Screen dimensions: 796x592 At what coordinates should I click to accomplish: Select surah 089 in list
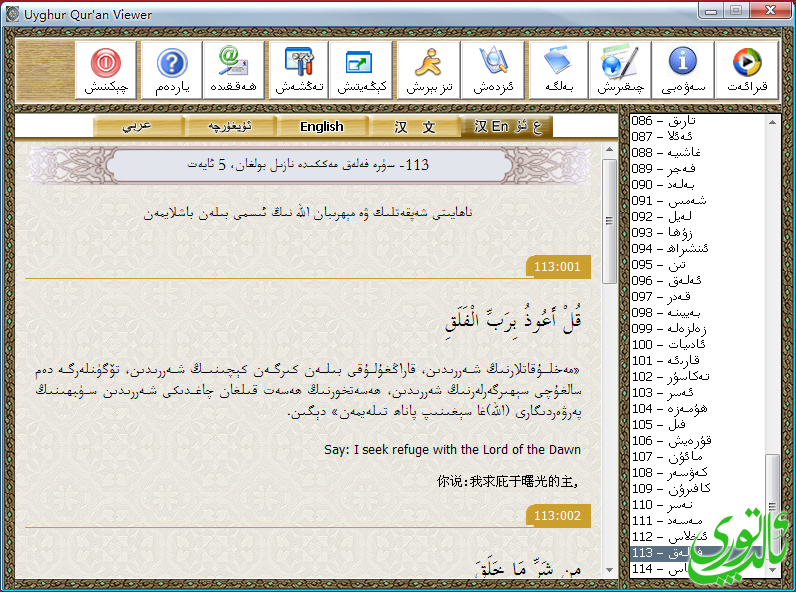point(697,169)
